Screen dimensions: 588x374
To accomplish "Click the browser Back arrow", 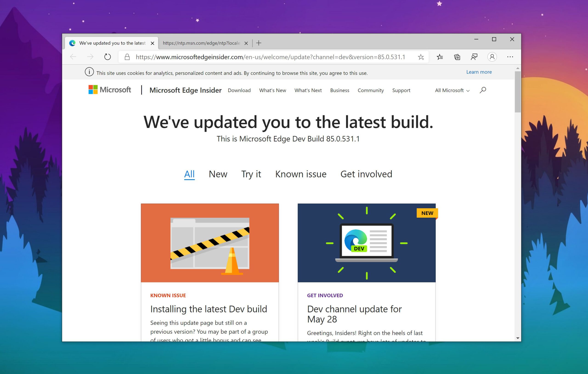I will coord(73,57).
